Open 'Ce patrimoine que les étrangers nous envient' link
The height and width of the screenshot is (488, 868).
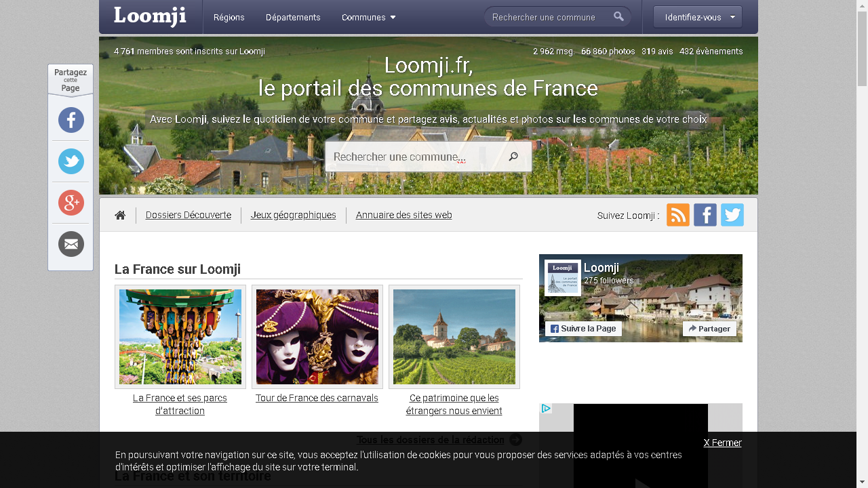(x=454, y=405)
